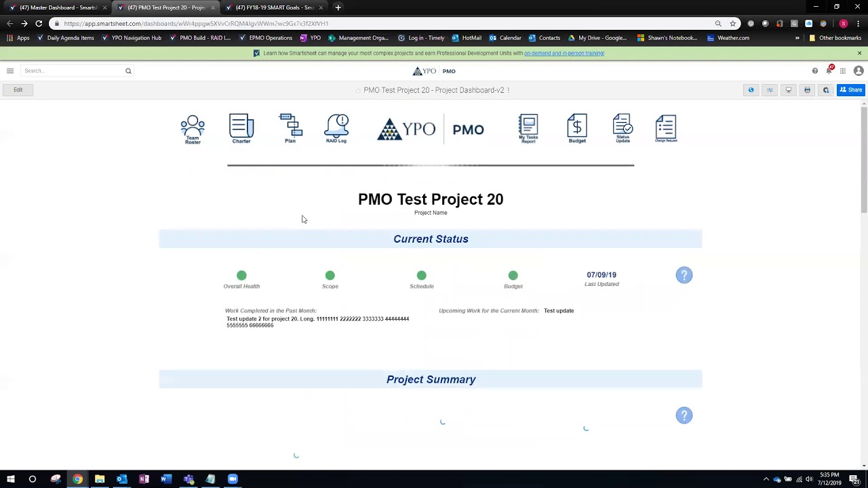Open the HotMail bookmark
The image size is (868, 488).
click(467, 38)
